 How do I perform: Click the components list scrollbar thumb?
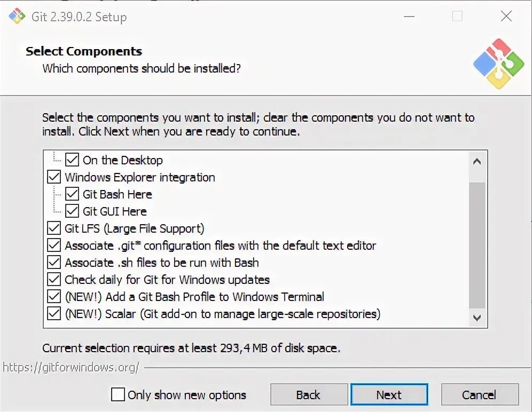pos(476,245)
